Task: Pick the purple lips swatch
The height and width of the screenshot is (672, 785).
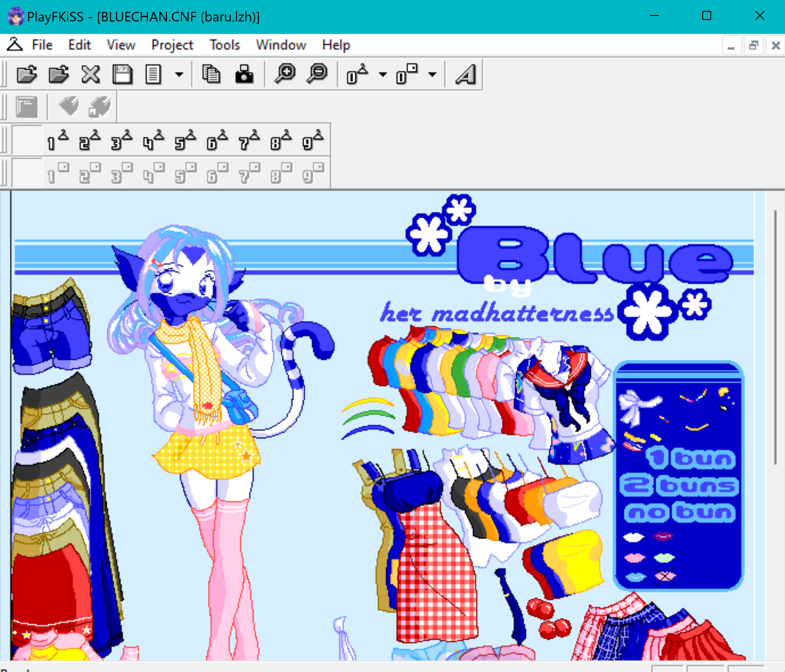Action: tap(663, 537)
